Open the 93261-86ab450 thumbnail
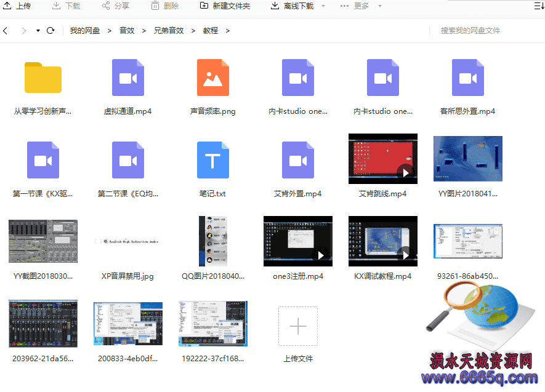 click(x=468, y=241)
